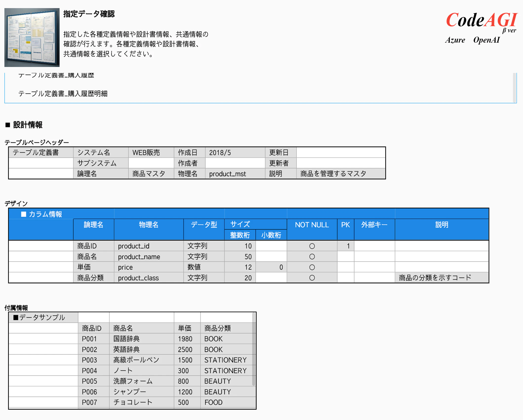The height and width of the screenshot is (420, 523).
Task: Click the NOT NULL column header
Action: (312, 229)
